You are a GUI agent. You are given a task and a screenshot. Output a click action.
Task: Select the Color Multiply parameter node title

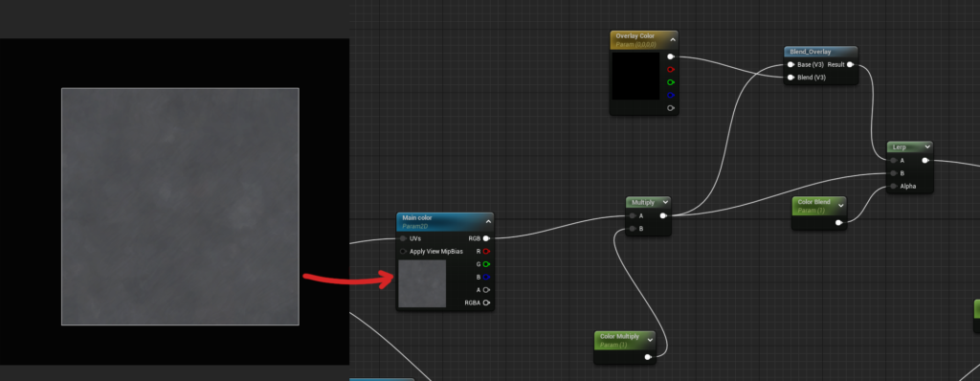coord(619,337)
